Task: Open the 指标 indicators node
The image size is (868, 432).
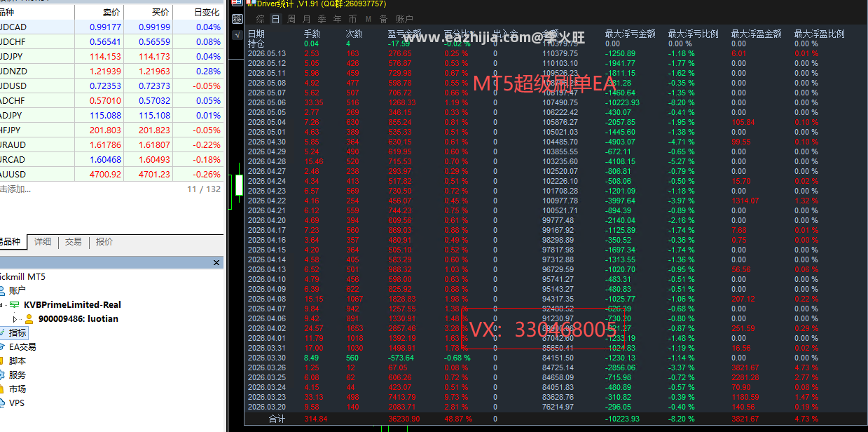Action: (18, 332)
